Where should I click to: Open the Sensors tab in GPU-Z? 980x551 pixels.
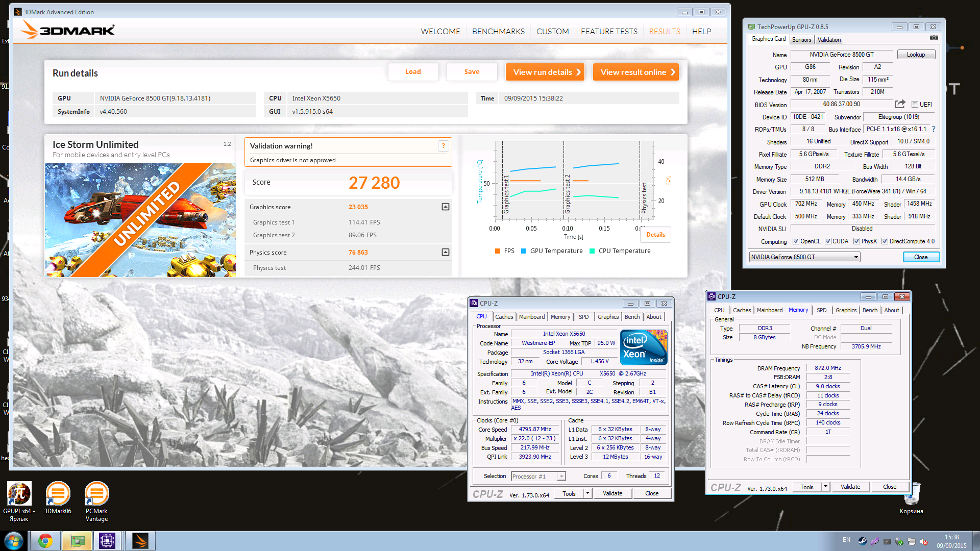pos(801,40)
